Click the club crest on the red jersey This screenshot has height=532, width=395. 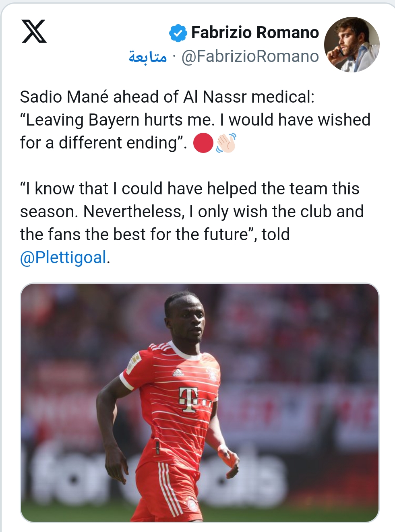(211, 375)
